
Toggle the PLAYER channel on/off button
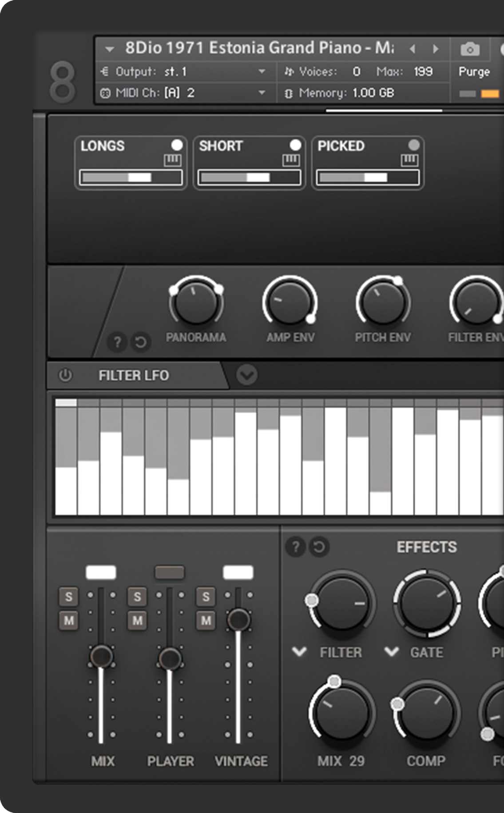[x=169, y=572]
